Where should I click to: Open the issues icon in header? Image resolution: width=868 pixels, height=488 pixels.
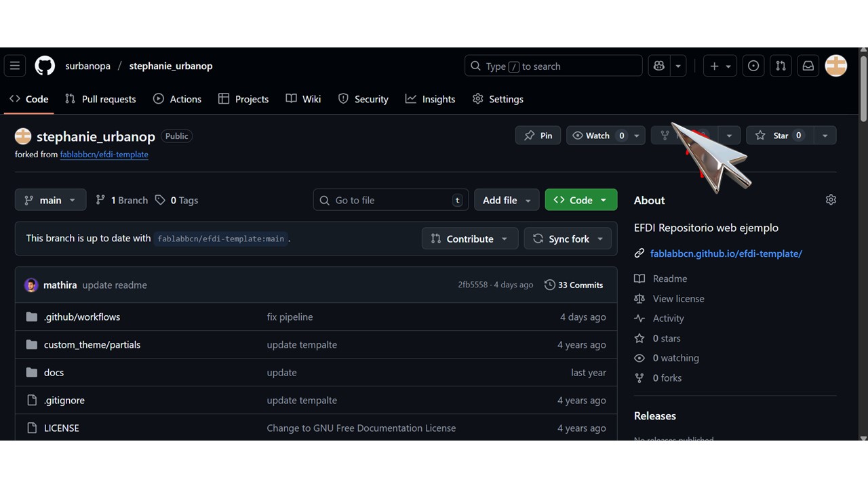pos(753,66)
